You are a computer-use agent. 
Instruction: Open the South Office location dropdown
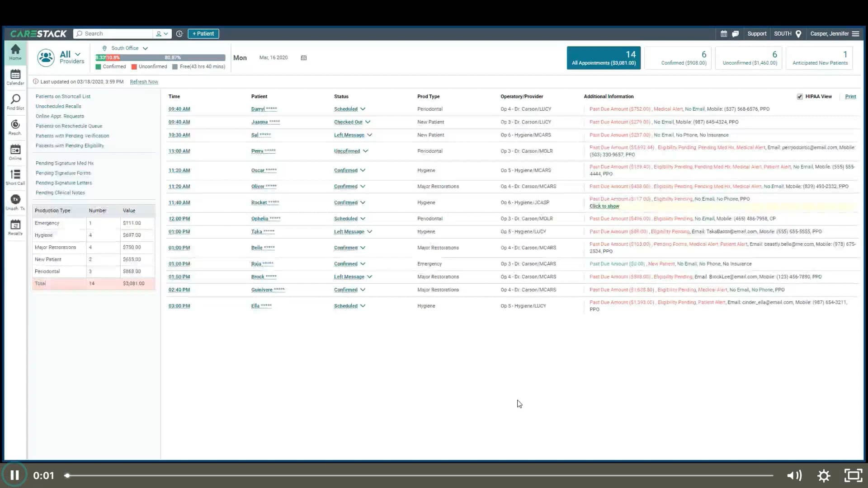[x=146, y=48]
